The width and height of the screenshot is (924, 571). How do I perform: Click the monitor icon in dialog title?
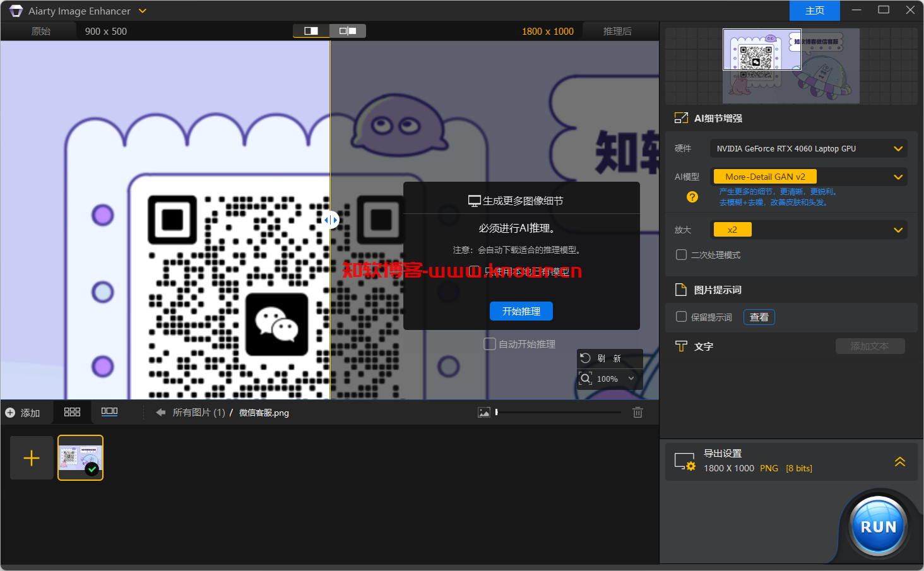pos(475,201)
